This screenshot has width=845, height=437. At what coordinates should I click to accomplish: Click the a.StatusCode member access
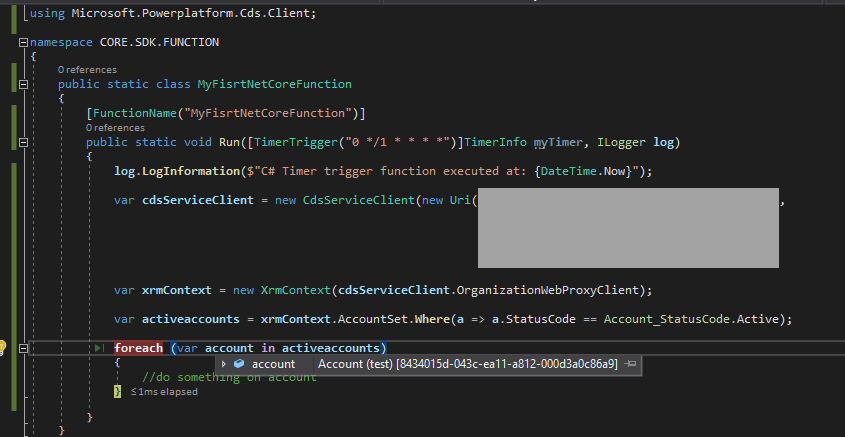534,319
